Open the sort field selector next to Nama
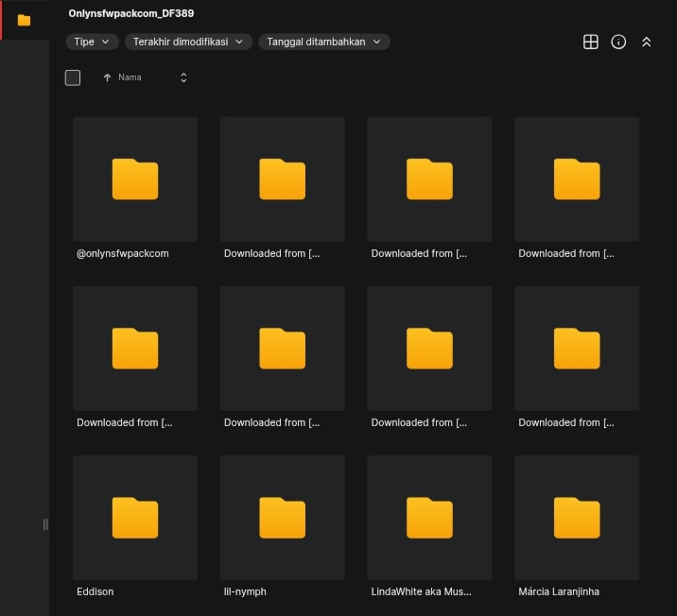 click(x=183, y=77)
